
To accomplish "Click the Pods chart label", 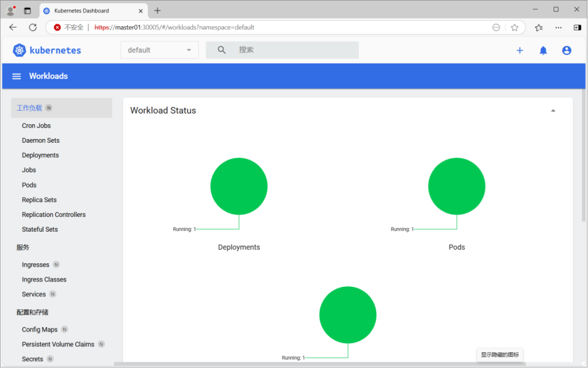I will click(457, 248).
